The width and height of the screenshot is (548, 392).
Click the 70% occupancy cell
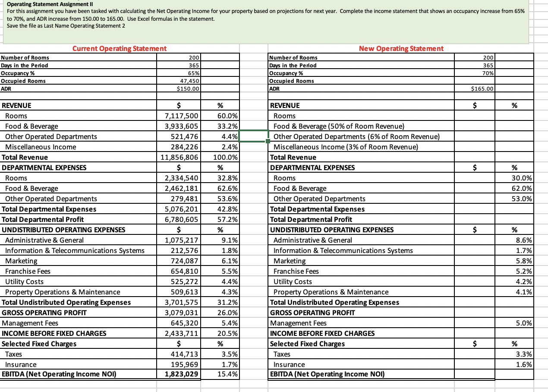476,73
